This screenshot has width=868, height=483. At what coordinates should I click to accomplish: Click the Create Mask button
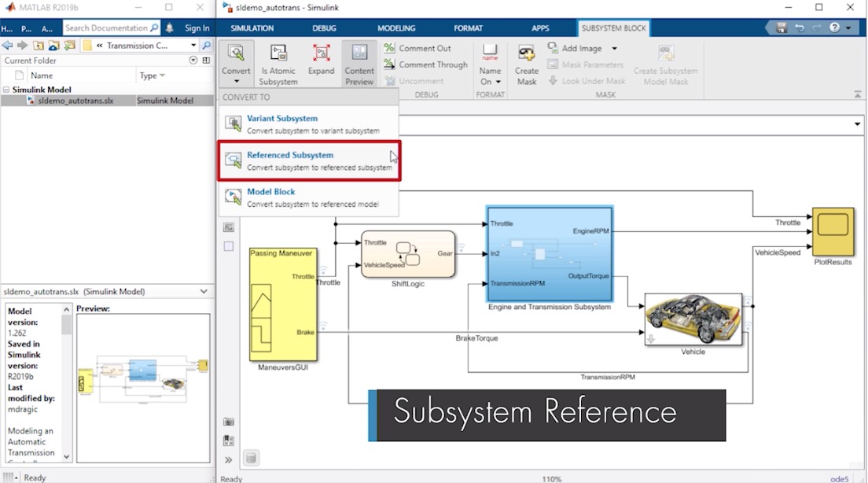pos(527,65)
